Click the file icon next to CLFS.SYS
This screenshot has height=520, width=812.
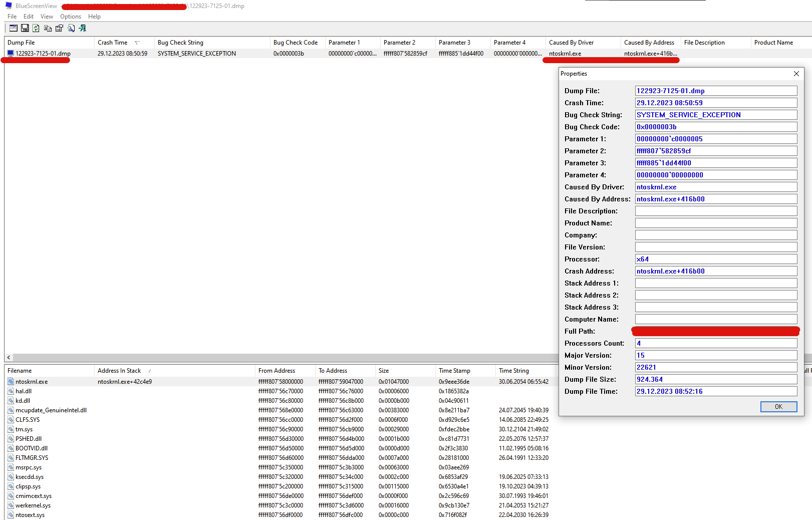coord(11,420)
